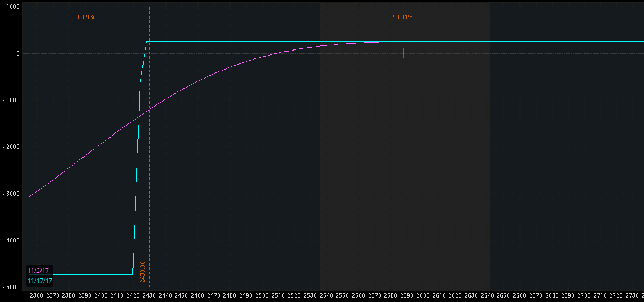This screenshot has width=644, height=302.
Task: Click the 0.09% probability label
Action: (x=86, y=17)
